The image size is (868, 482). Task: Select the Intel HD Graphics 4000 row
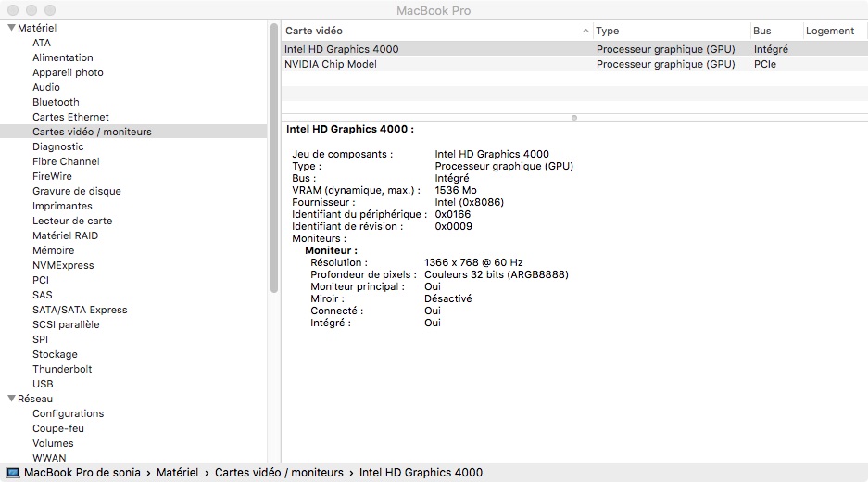pyautogui.click(x=574, y=49)
